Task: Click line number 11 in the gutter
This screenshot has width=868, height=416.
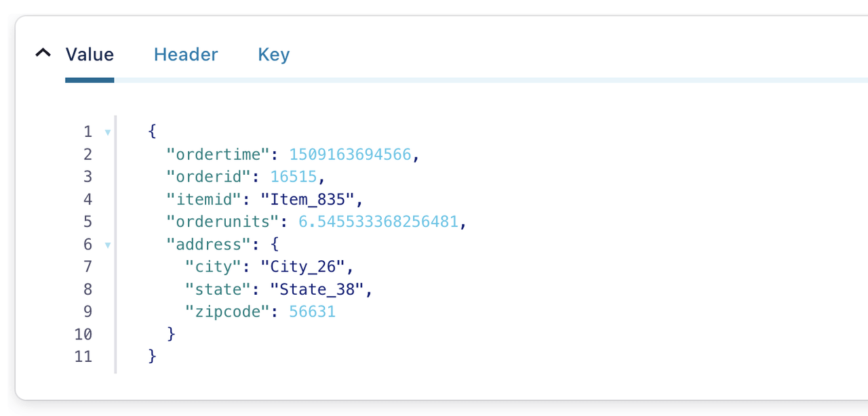Action: (83, 356)
